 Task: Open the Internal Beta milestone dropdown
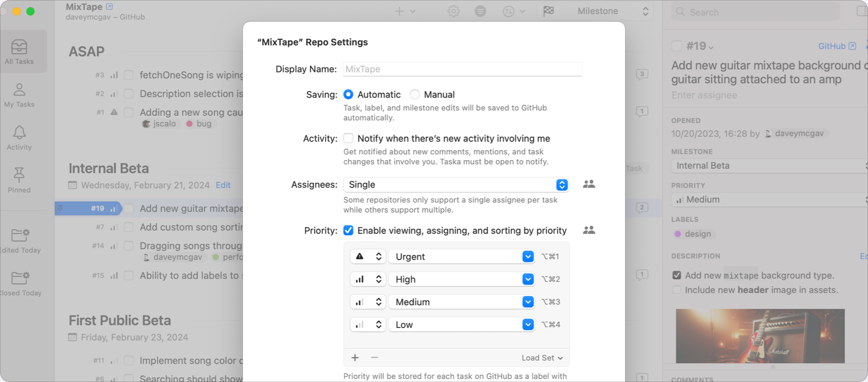(769, 166)
